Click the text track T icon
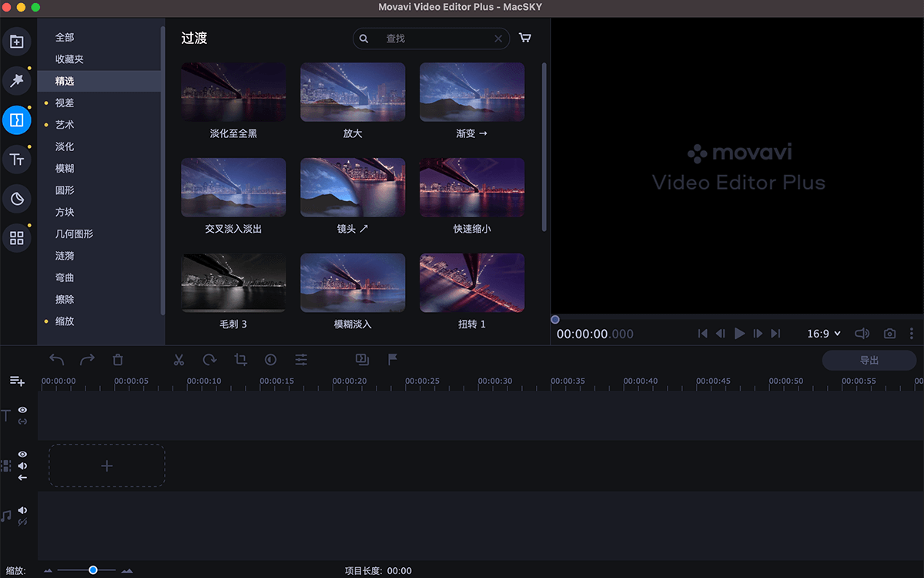The width and height of the screenshot is (924, 578). (6, 416)
